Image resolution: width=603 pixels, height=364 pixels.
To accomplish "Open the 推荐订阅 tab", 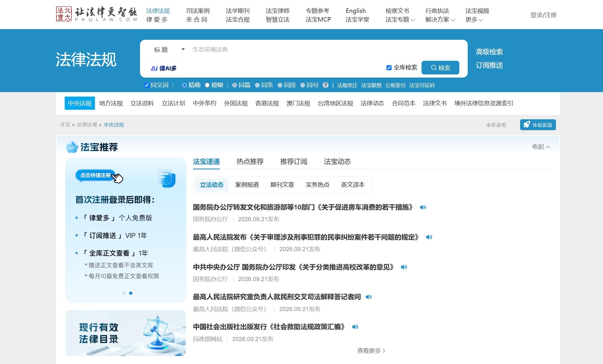I will [294, 162].
